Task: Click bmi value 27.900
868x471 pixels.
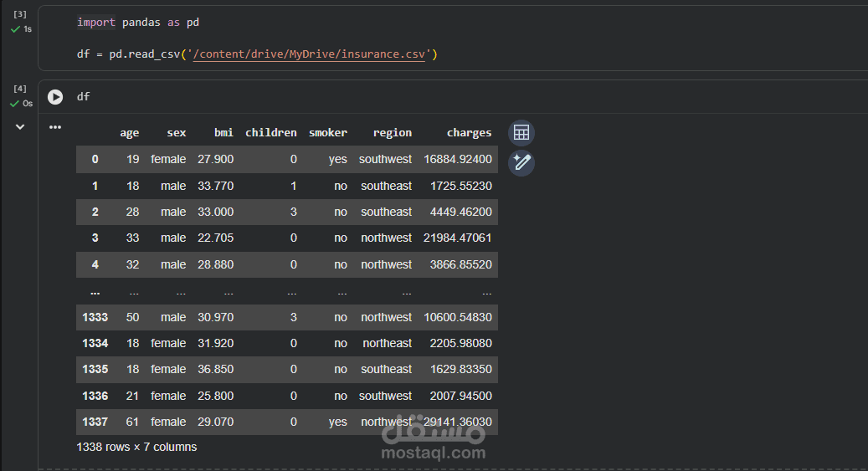Action: [x=215, y=160]
